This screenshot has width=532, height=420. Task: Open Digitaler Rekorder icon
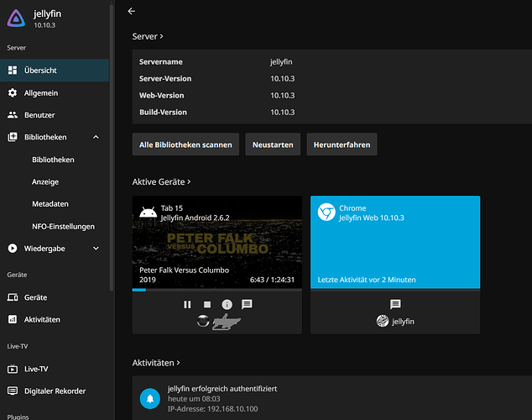click(13, 391)
